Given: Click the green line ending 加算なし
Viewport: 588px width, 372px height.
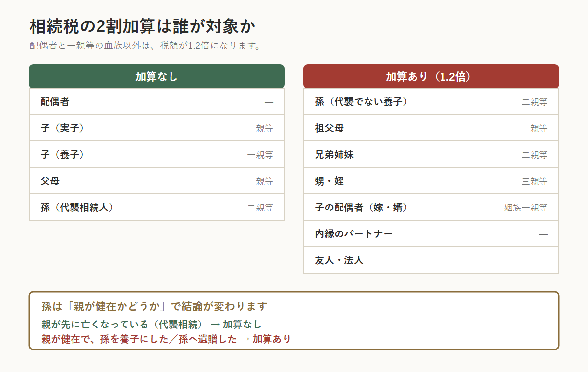Looking at the screenshot, I should (x=151, y=325).
